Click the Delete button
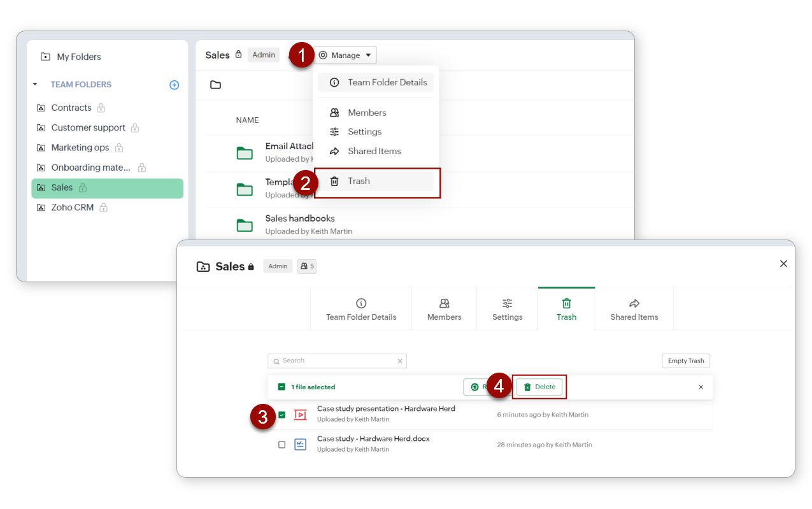The image size is (812, 509). point(539,387)
